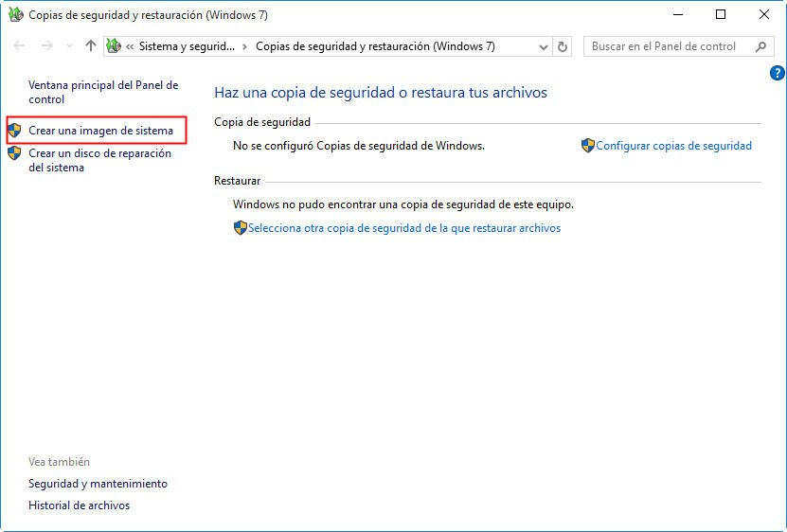Refresh the Control Panel page

(563, 46)
